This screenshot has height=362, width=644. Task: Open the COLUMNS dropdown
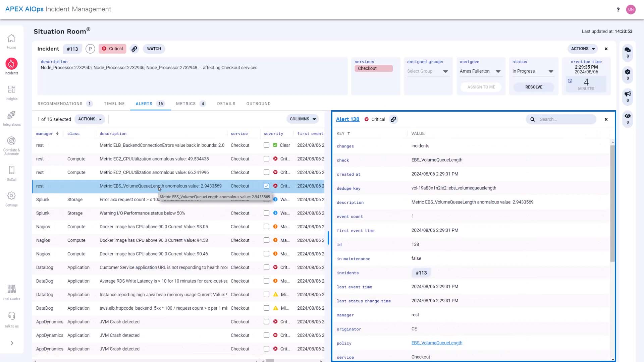[303, 119]
